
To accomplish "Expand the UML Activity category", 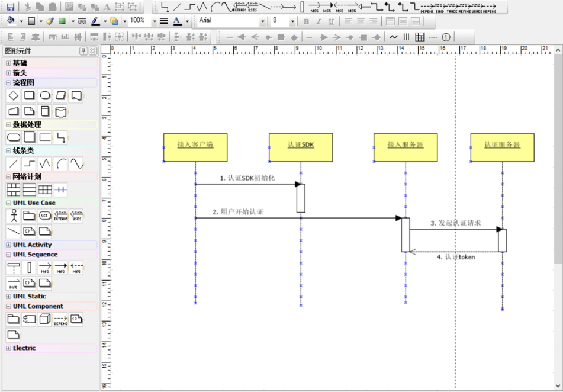I will [8, 245].
